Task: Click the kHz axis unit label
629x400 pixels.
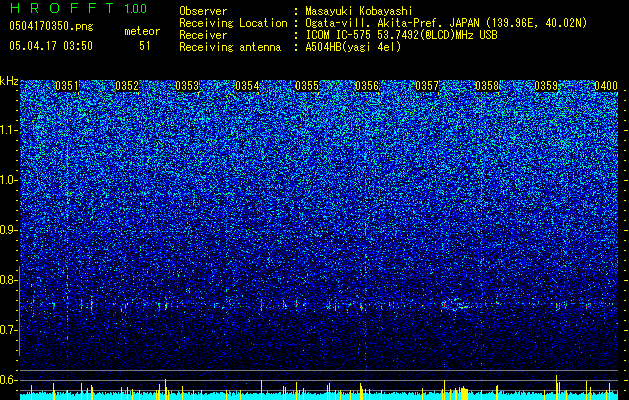Action: tap(9, 81)
